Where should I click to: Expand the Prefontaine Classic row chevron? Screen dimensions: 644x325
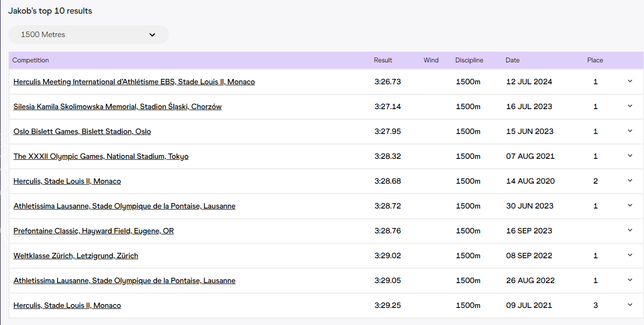point(629,230)
